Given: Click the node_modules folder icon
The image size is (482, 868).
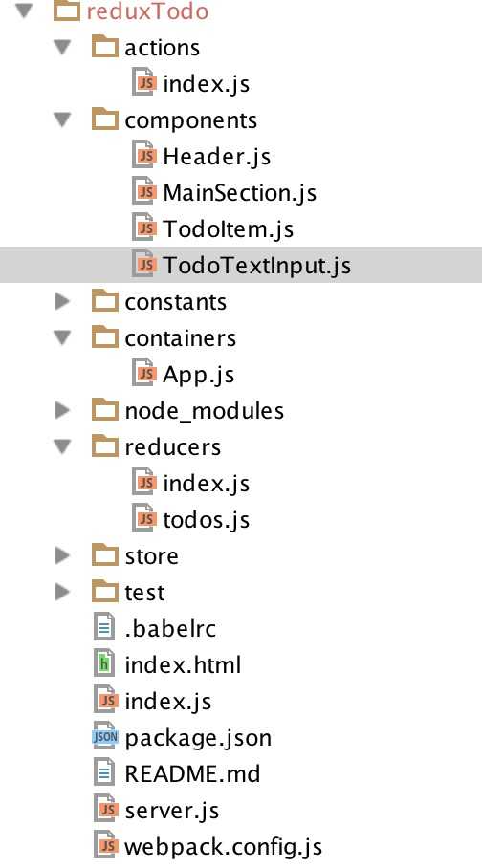Looking at the screenshot, I should tap(104, 410).
